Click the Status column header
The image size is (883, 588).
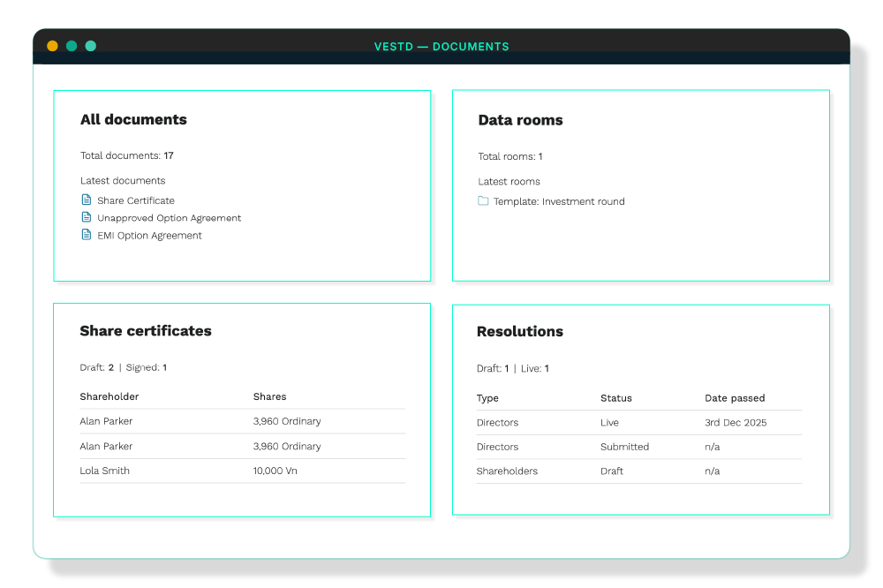click(616, 398)
